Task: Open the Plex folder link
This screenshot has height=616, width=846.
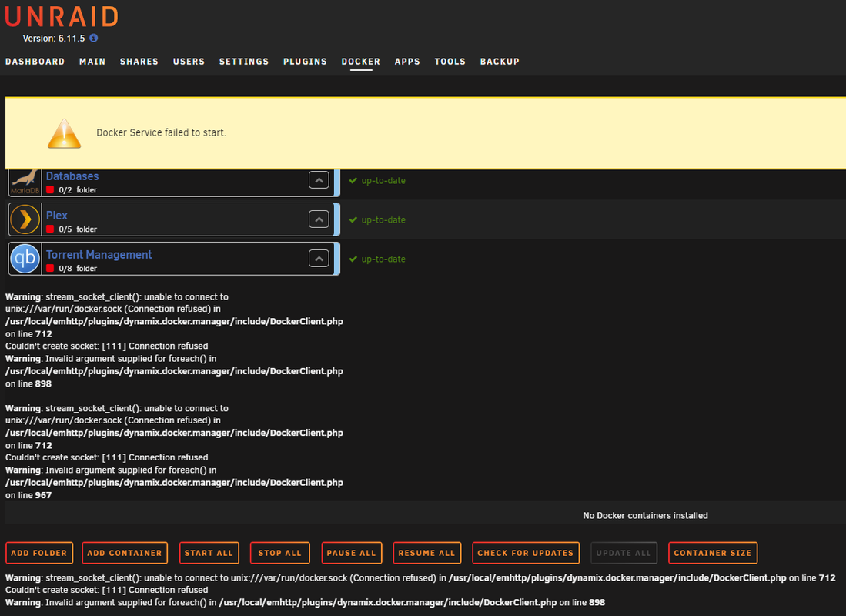Action: pos(57,216)
